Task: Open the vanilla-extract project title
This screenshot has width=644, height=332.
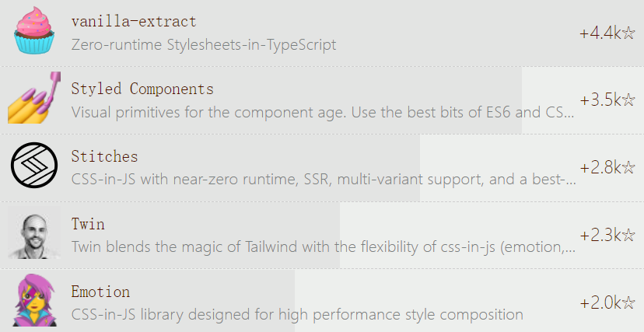Action: click(x=134, y=21)
